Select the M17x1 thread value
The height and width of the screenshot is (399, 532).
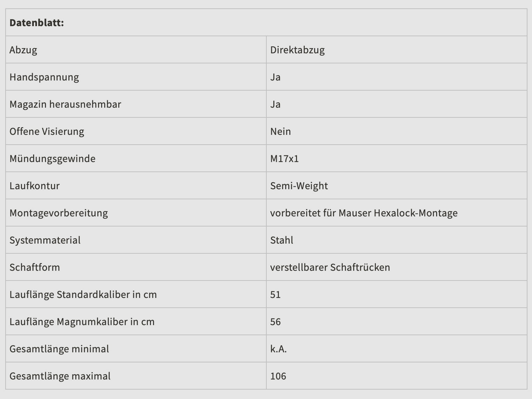284,159
